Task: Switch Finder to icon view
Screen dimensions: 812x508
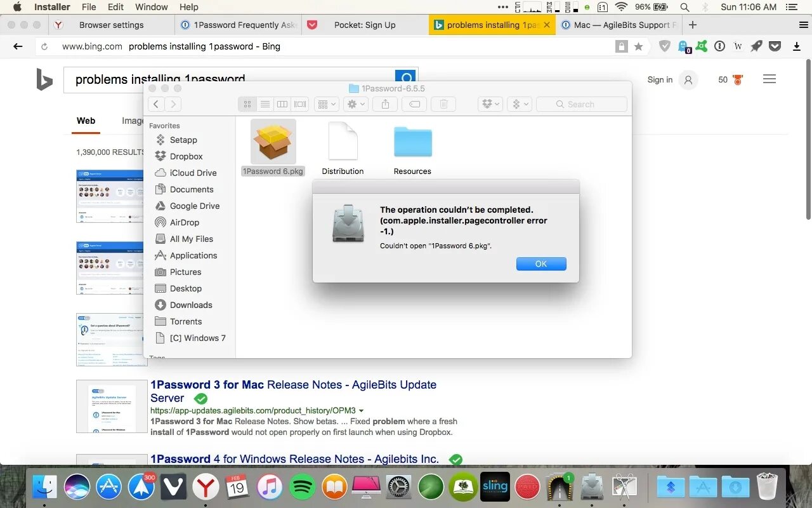Action: 247,104
